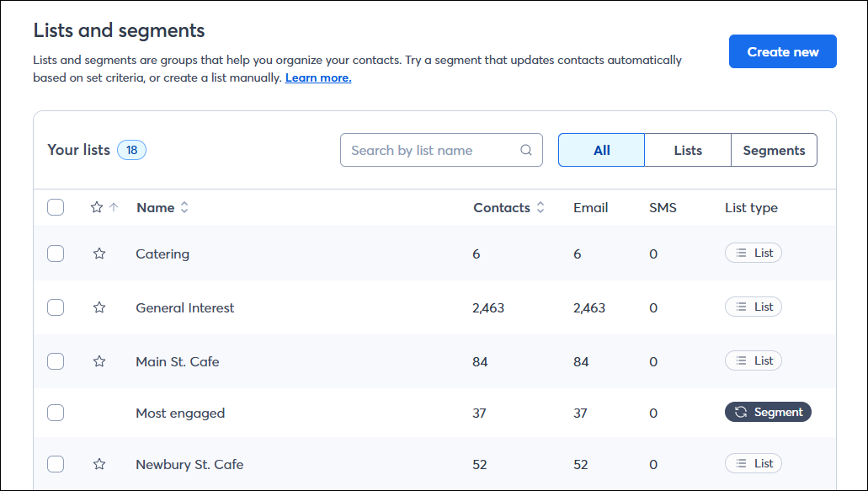Click the 2,463 contacts value for General Interest

[x=488, y=307]
